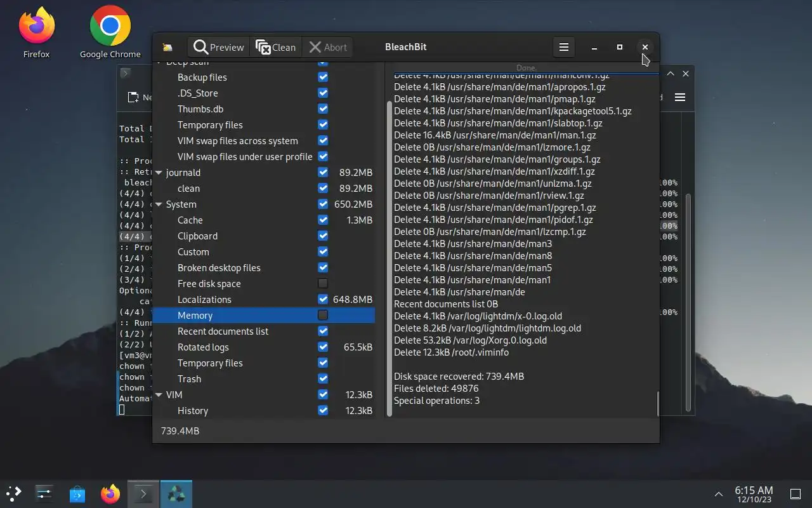Click the System size 650.2MB value
Screen dimensions: 812x508
353,204
